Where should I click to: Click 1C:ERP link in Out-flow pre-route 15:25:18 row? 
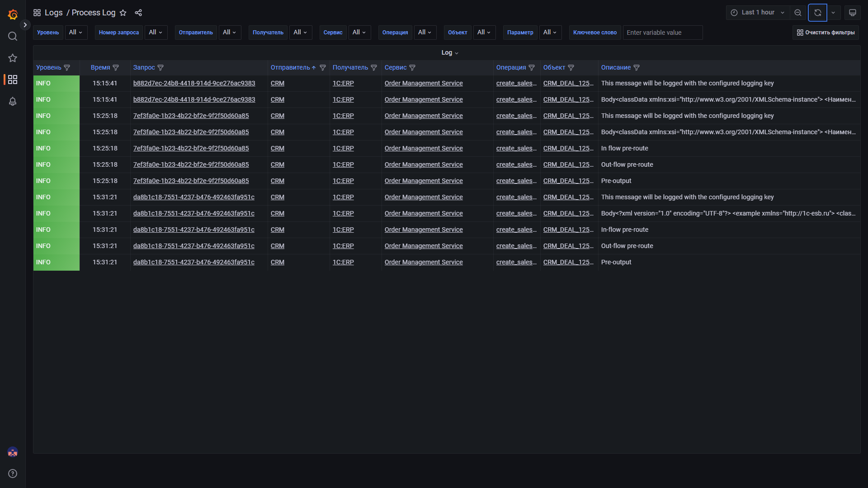[343, 165]
